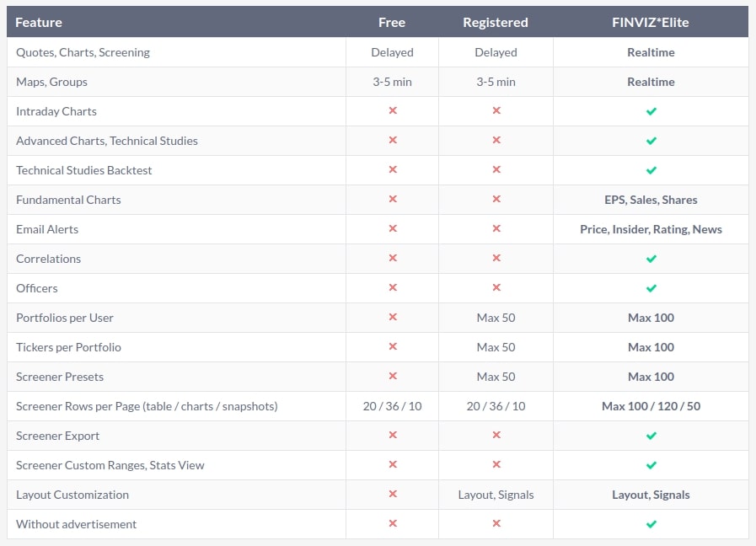Click the red X for Email Alerts under Free
Image resolution: width=756 pixels, height=546 pixels.
click(x=391, y=229)
